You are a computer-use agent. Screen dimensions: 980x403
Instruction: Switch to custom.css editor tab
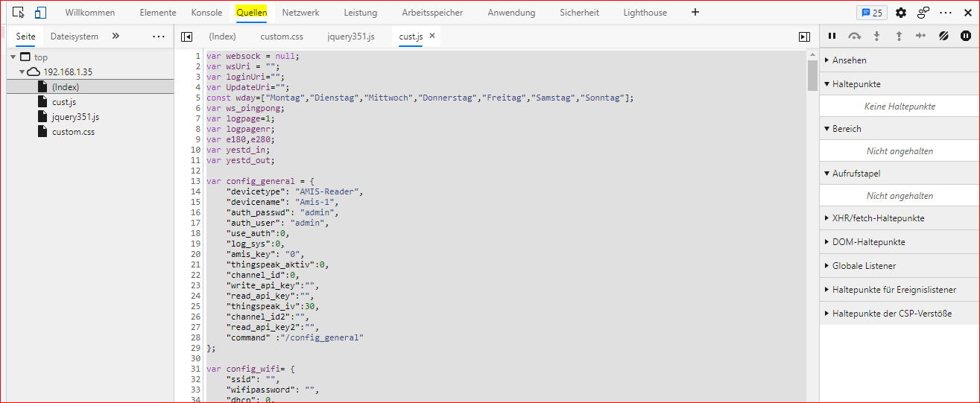click(x=282, y=36)
